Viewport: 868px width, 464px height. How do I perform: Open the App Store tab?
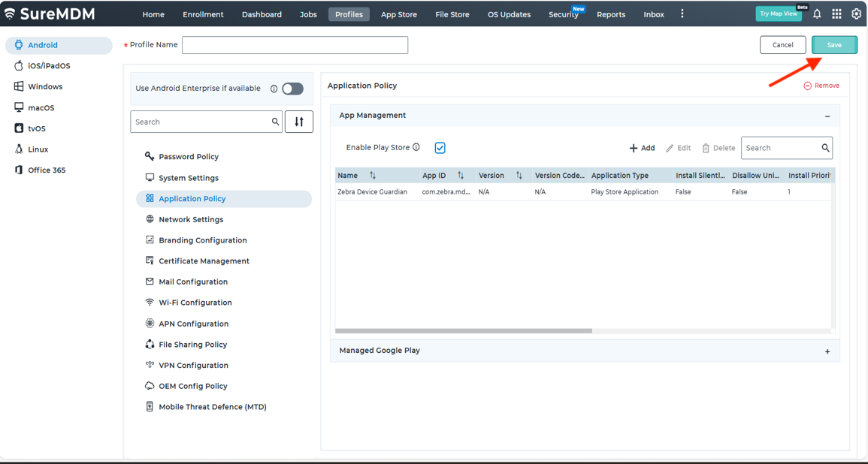pos(399,14)
